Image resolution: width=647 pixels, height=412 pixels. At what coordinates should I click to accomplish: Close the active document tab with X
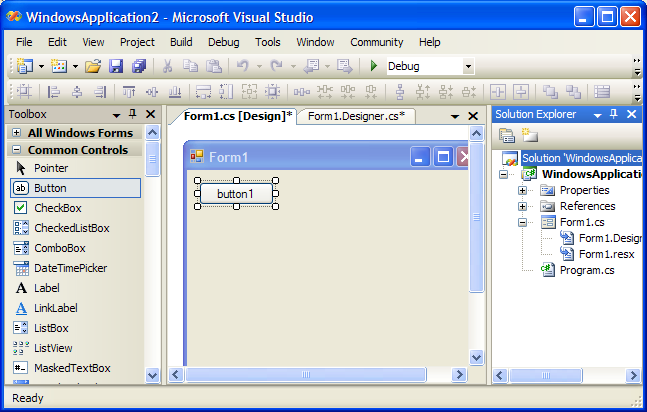(x=473, y=116)
